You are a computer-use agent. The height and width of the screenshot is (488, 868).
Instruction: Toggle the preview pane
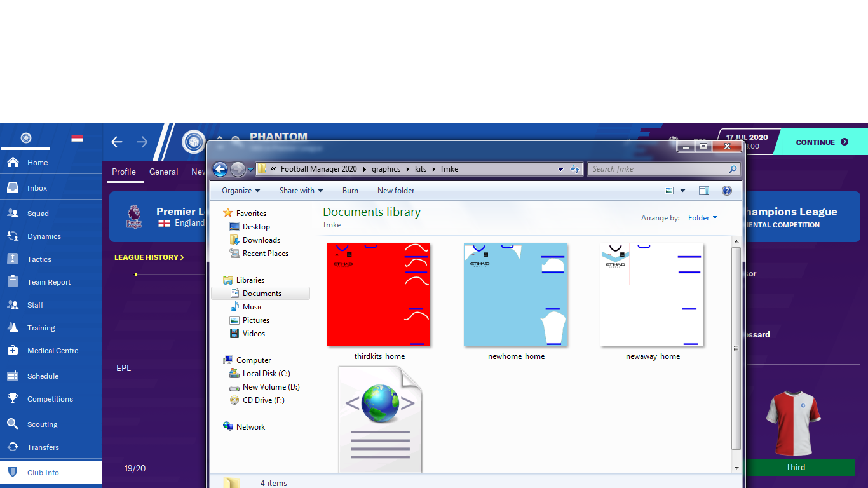[704, 191]
